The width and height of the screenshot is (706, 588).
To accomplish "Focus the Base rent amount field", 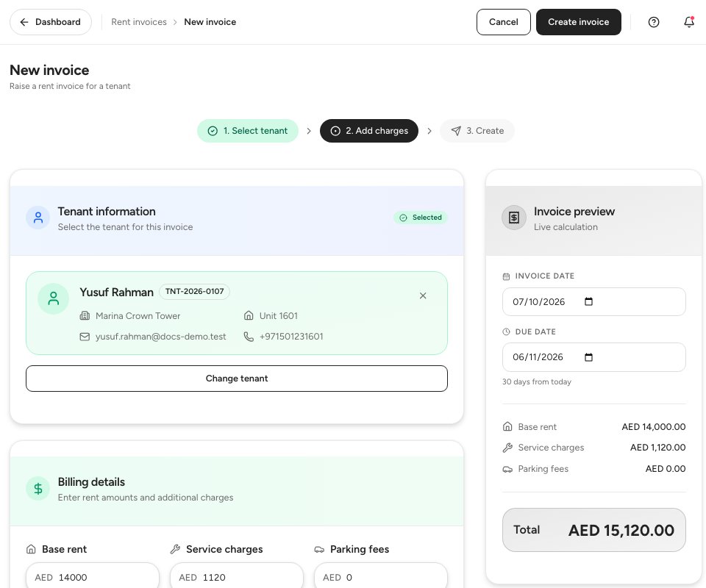I will [93, 576].
